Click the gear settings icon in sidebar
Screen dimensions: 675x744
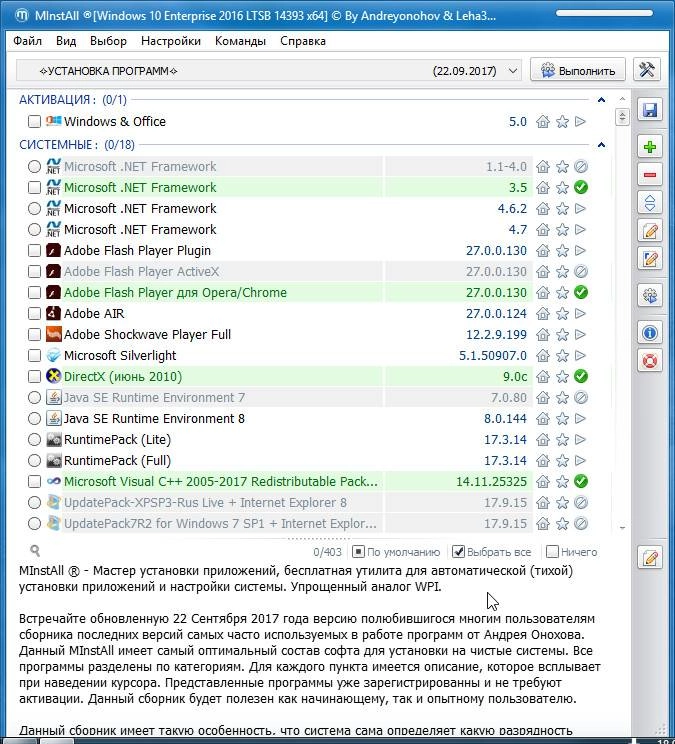[649, 296]
